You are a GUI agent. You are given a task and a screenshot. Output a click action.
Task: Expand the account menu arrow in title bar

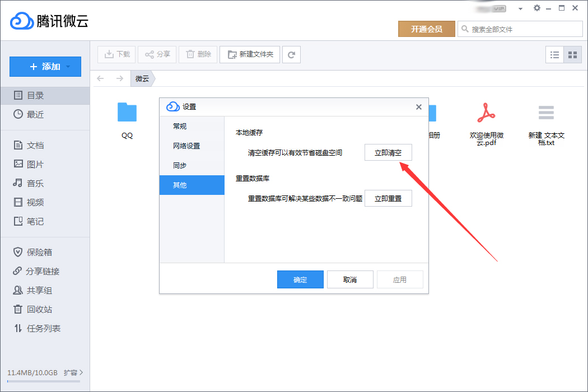(520, 8)
